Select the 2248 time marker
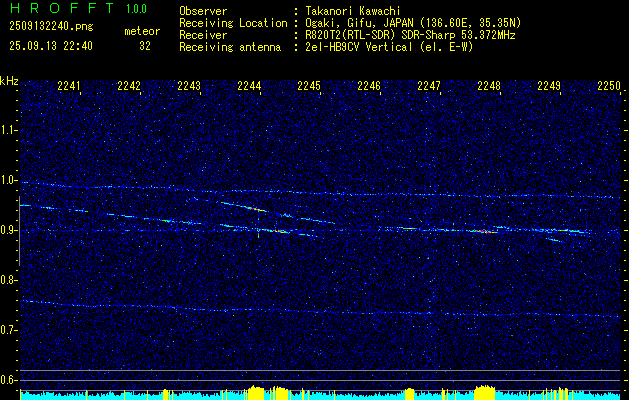 coord(489,87)
